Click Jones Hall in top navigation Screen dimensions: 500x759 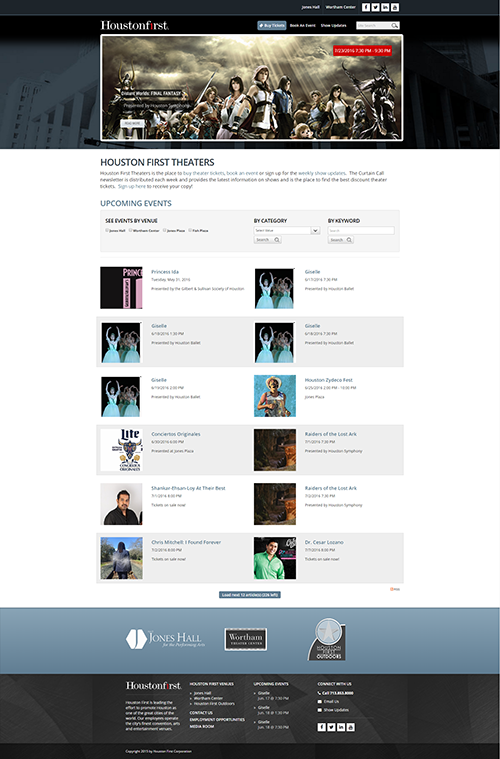point(310,7)
